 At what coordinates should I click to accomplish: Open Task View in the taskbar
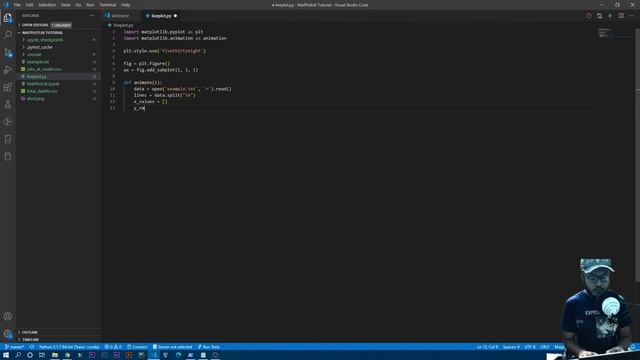(42, 355)
